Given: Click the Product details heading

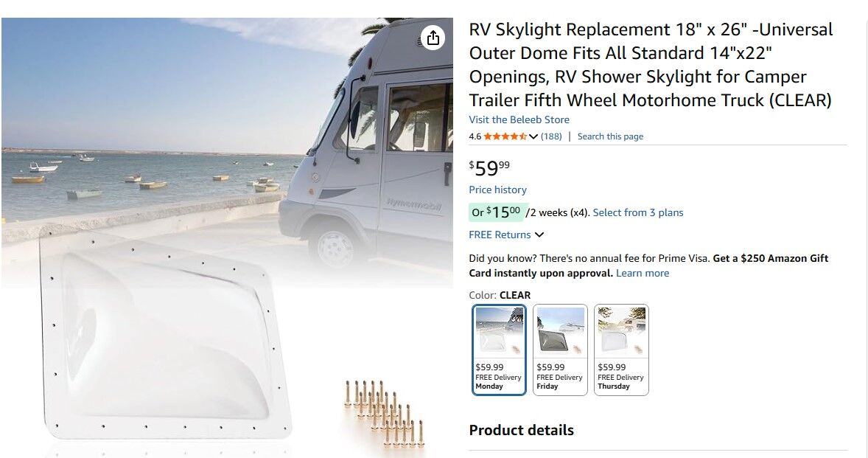Looking at the screenshot, I should [x=521, y=430].
